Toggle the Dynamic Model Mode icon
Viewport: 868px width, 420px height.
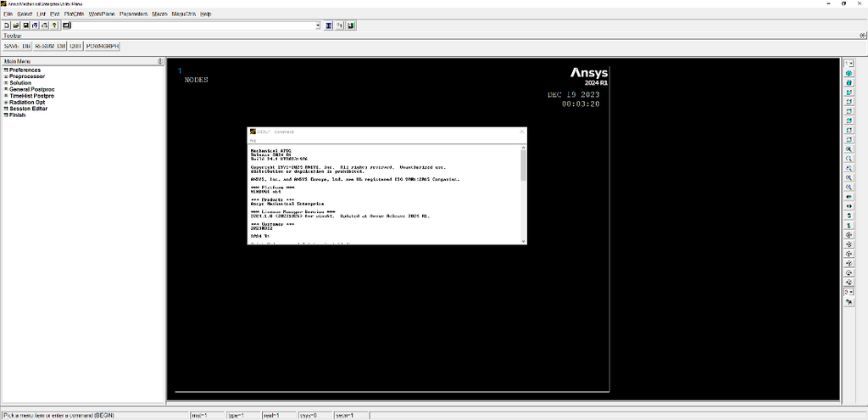tap(849, 301)
